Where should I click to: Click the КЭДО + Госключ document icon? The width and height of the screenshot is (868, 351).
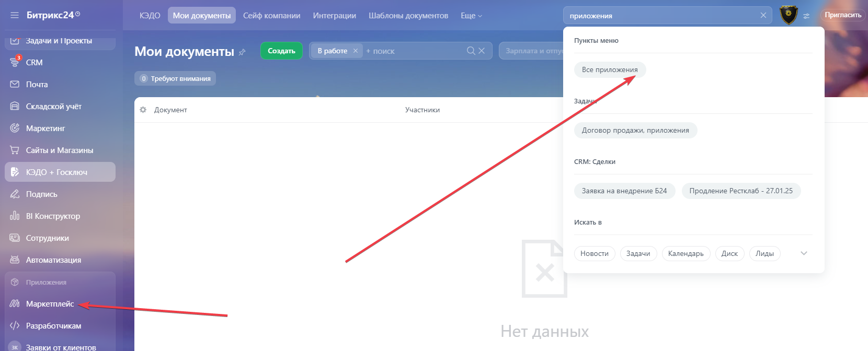pos(15,172)
